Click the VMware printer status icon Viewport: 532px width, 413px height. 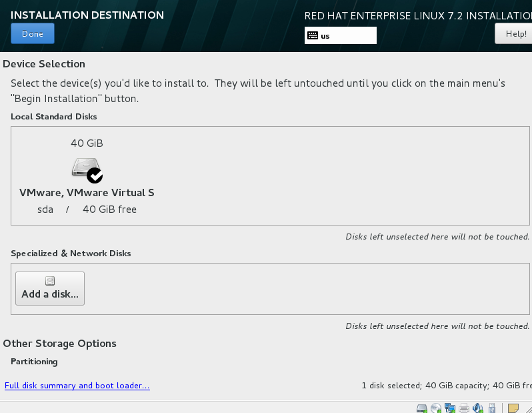[464, 408]
